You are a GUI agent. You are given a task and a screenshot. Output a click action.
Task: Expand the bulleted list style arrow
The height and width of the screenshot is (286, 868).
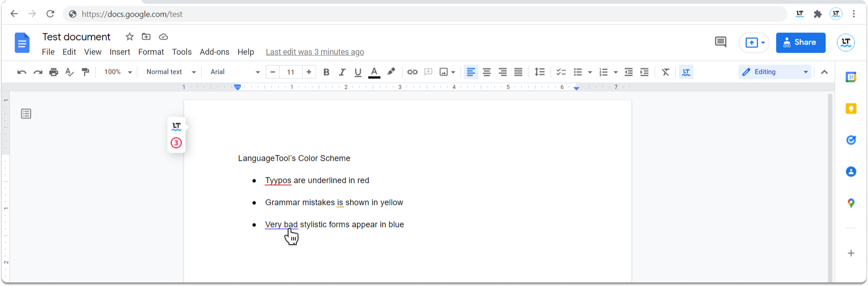click(x=590, y=72)
